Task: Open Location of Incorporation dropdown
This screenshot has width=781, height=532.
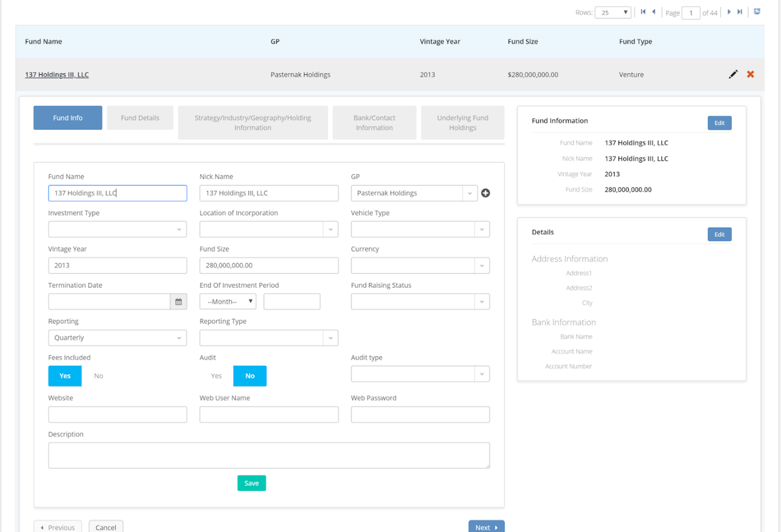Action: (269, 229)
